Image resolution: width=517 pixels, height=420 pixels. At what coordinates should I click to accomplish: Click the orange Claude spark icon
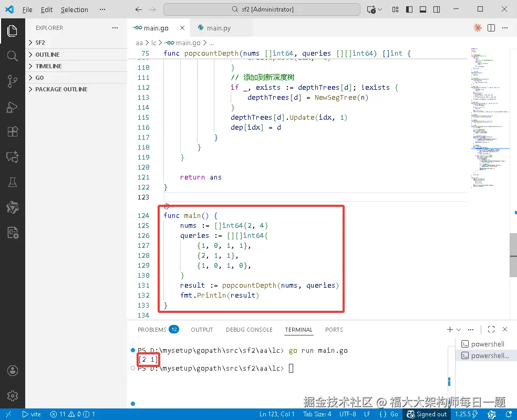tap(478, 28)
